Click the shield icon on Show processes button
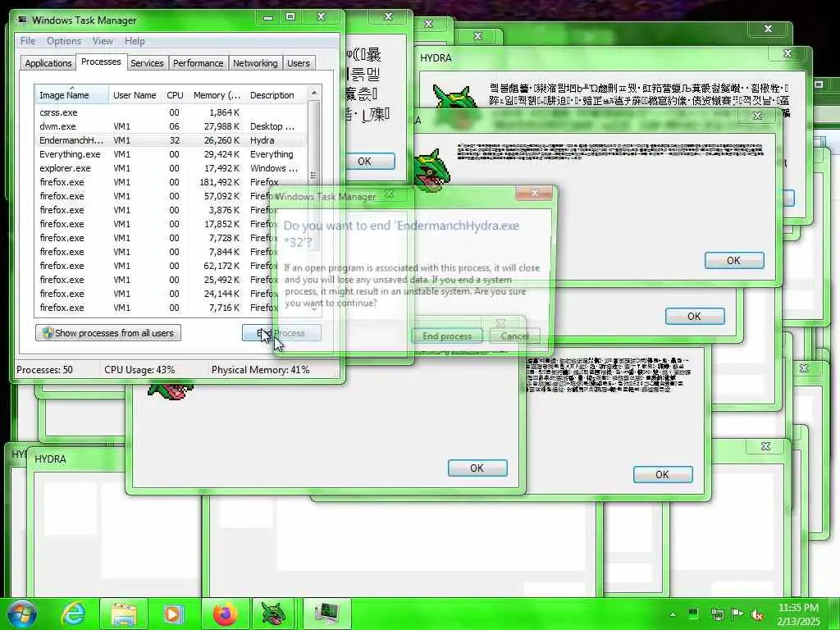This screenshot has height=630, width=840. (47, 333)
